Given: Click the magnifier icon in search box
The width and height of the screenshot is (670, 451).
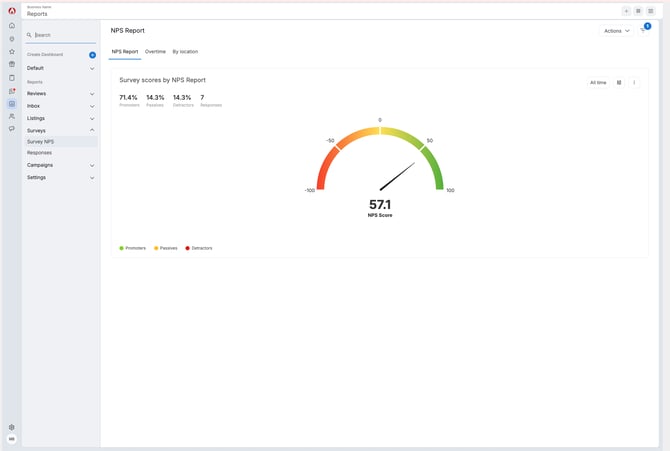Looking at the screenshot, I should 29,35.
